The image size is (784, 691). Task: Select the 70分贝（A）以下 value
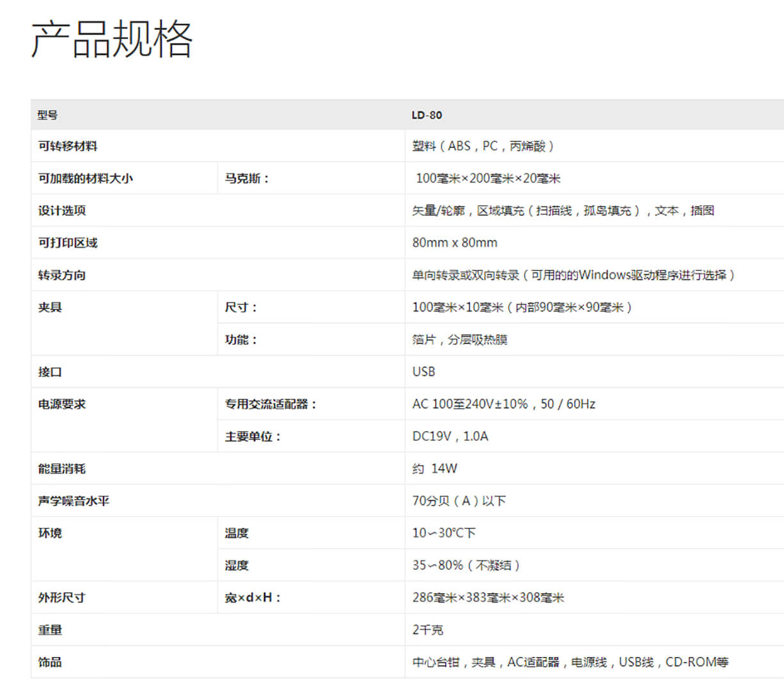tap(459, 501)
